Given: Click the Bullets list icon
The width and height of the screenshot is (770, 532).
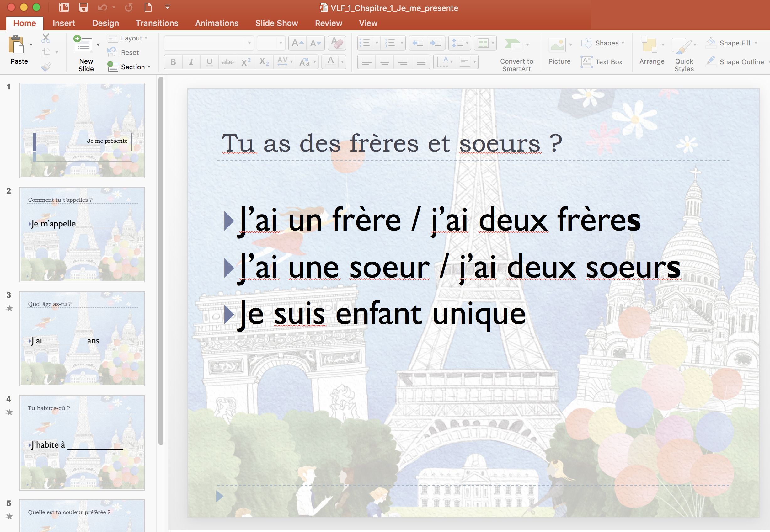Looking at the screenshot, I should pyautogui.click(x=365, y=43).
